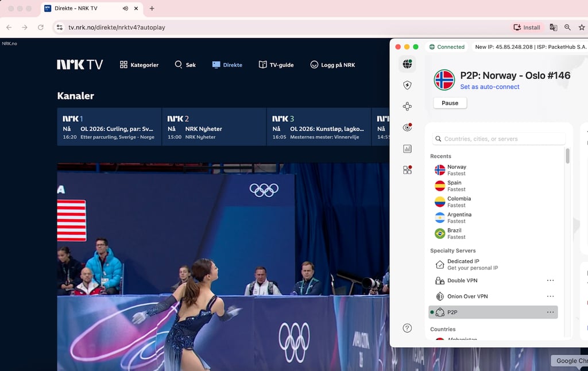This screenshot has width=588, height=371.
Task: Click the NRK TV logo
Action: (x=80, y=64)
